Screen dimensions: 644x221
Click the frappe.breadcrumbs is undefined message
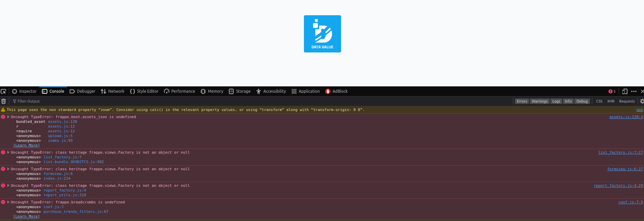[68, 202]
